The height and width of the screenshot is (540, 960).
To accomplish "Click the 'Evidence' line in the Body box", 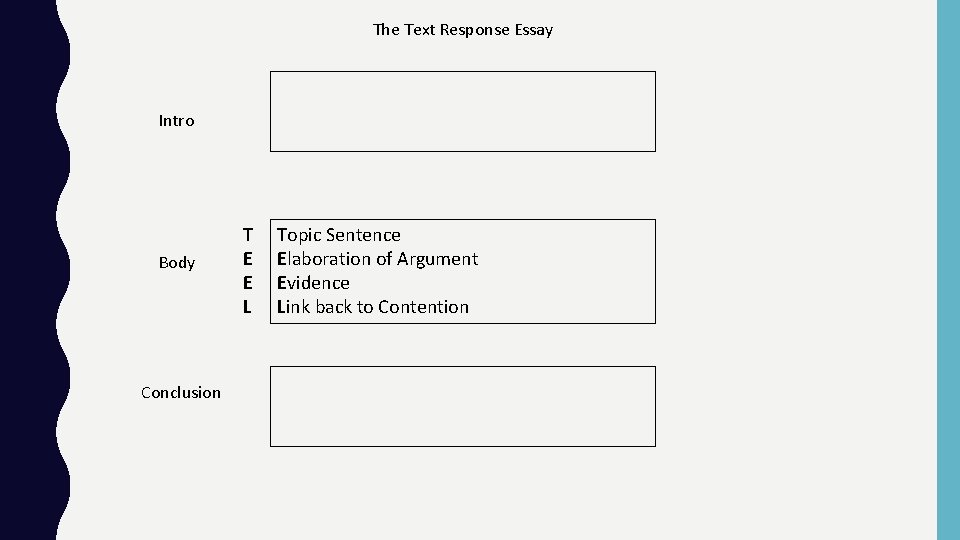I will pos(313,283).
